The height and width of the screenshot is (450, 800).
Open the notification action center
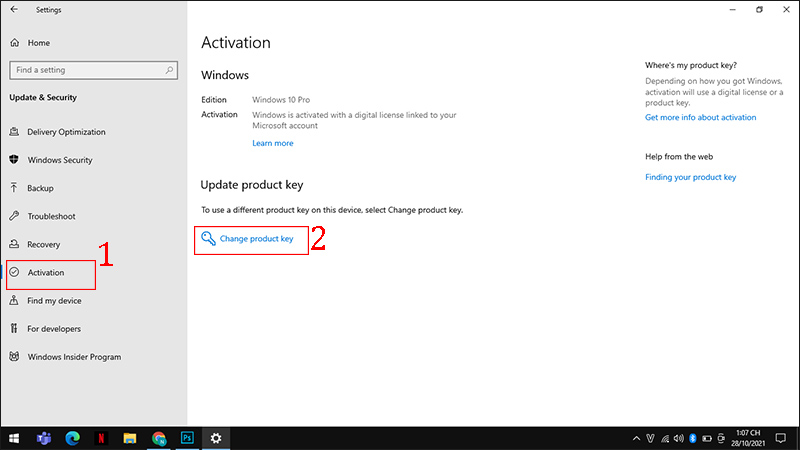pos(781,438)
